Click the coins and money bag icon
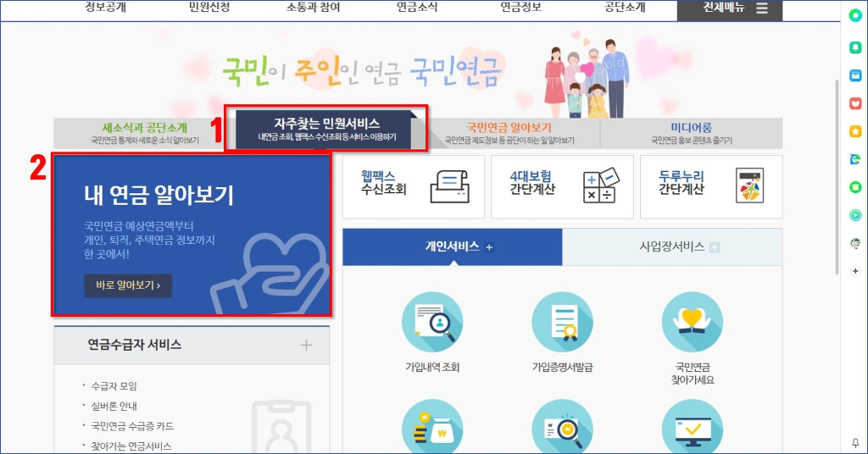The width and height of the screenshot is (868, 454). (432, 427)
